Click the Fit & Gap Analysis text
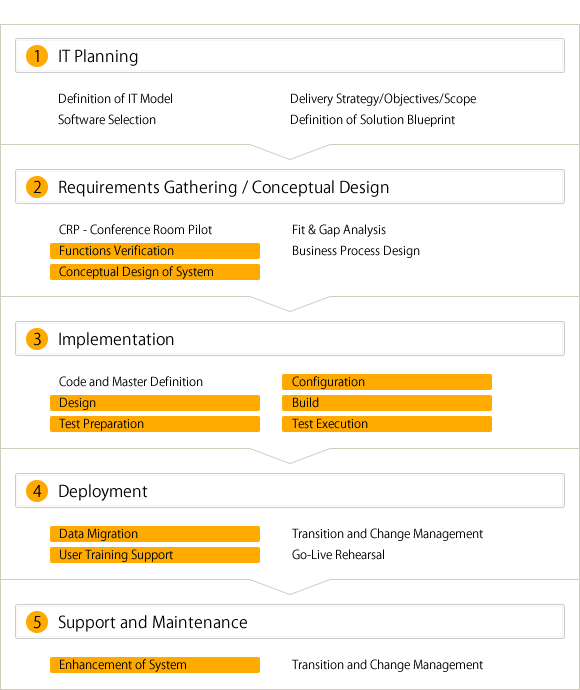 339,230
